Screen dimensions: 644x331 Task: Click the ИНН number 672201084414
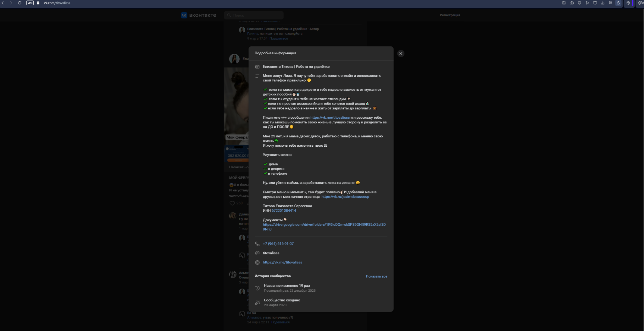click(284, 211)
